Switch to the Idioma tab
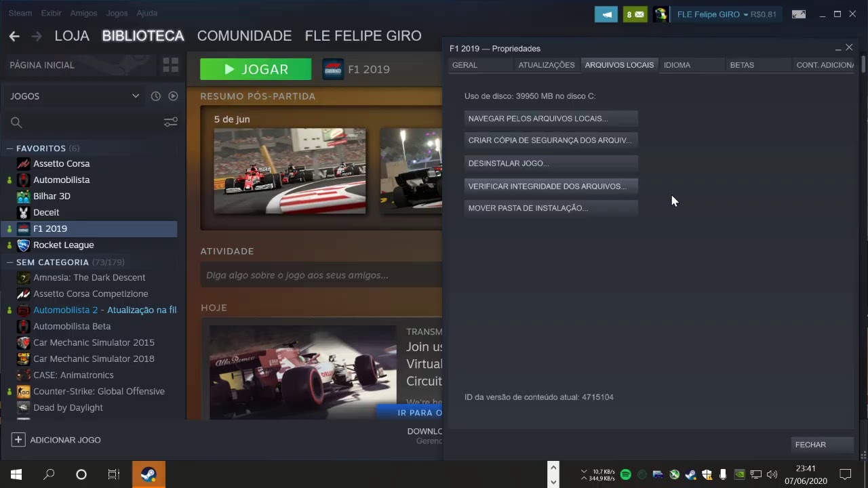 692,65
